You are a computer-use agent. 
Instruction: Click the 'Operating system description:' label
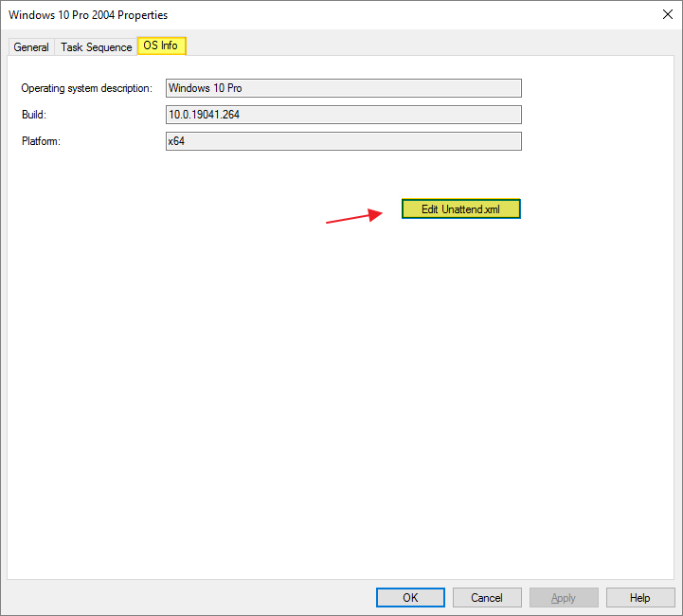[86, 88]
